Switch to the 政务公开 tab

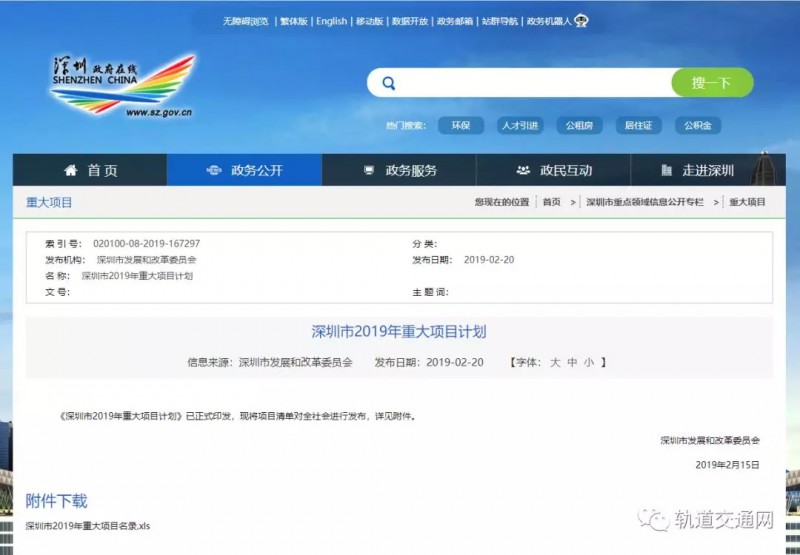pyautogui.click(x=244, y=170)
